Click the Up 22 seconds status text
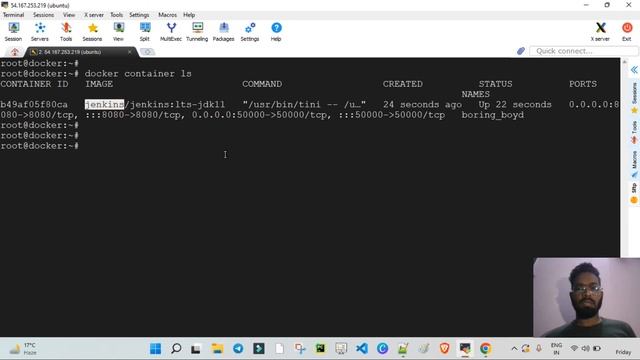The image size is (640, 360). click(515, 104)
